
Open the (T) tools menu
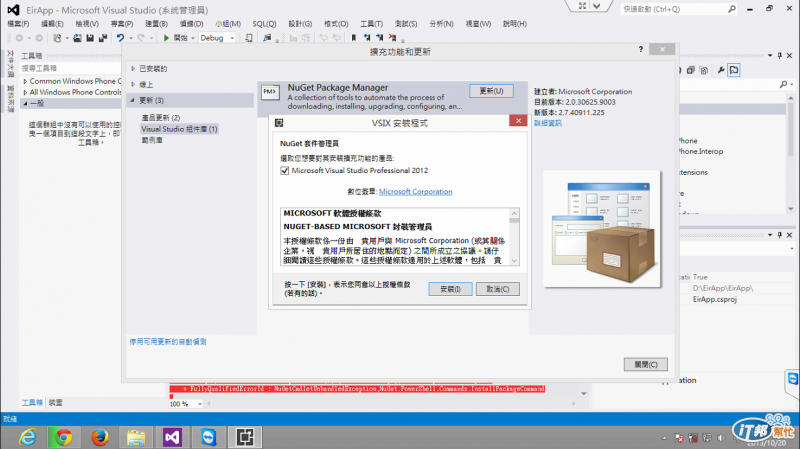(x=371, y=23)
